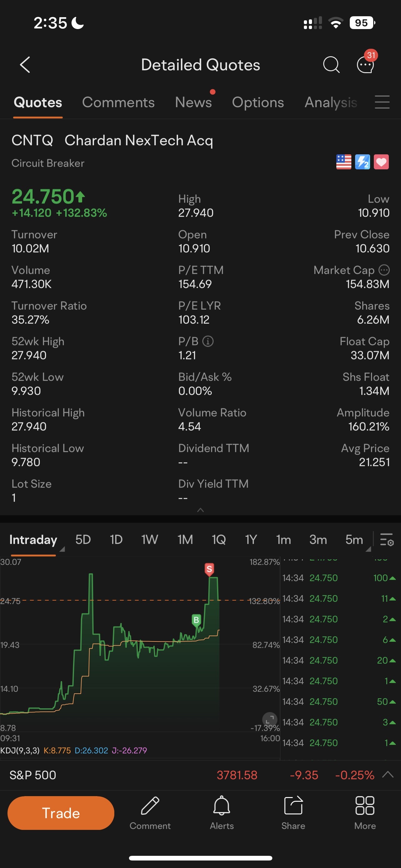Viewport: 401px width, 868px height.
Task: Go back using the left arrow icon
Action: (25, 64)
